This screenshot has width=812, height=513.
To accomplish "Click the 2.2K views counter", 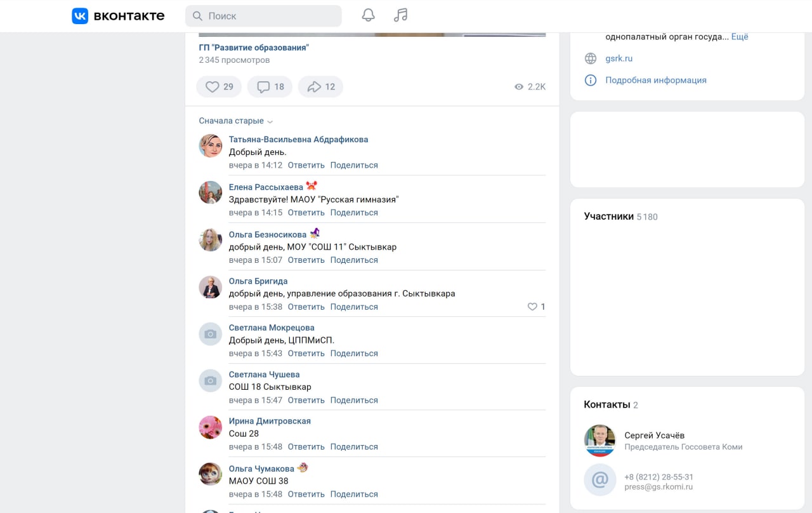I will click(530, 87).
